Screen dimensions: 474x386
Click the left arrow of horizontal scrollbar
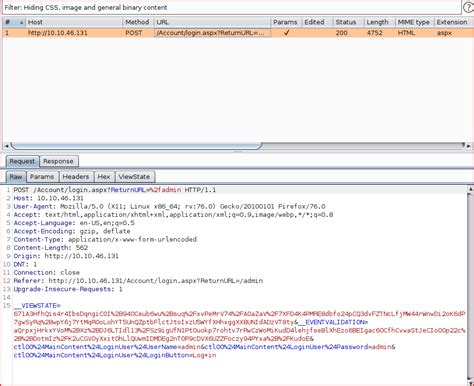pyautogui.click(x=6, y=146)
